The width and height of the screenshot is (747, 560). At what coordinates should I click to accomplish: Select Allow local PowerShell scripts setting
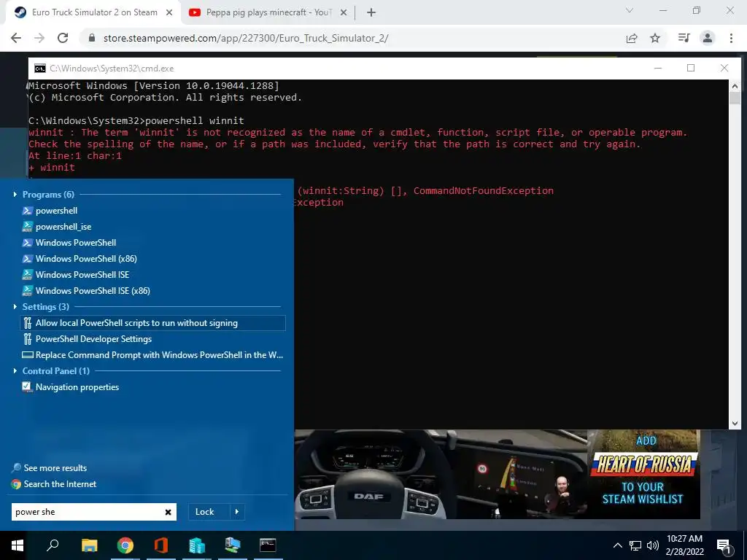click(x=153, y=323)
